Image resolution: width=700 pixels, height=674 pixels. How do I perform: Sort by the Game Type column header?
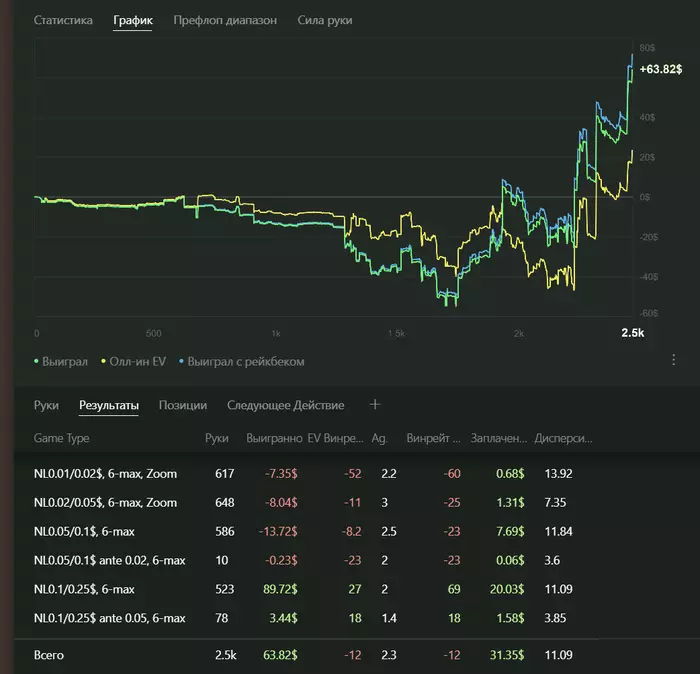click(62, 438)
